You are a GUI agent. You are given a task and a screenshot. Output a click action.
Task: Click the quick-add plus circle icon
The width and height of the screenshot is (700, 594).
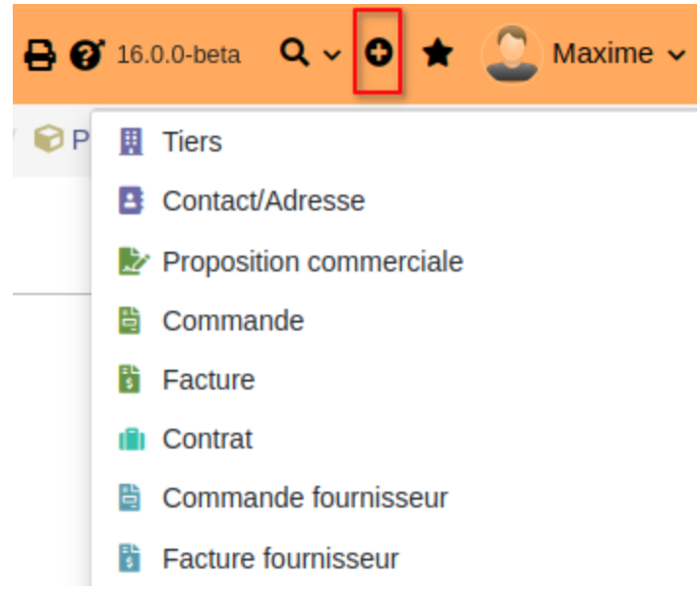[x=379, y=52]
